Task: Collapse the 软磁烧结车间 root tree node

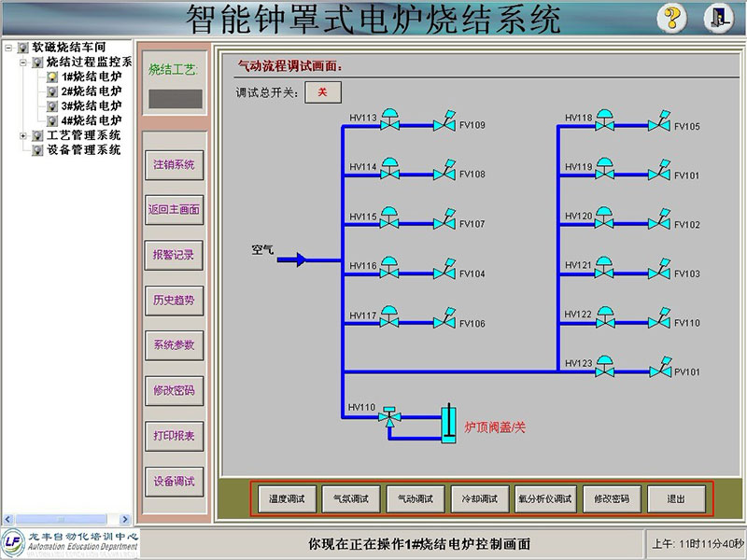Action: pyautogui.click(x=9, y=47)
